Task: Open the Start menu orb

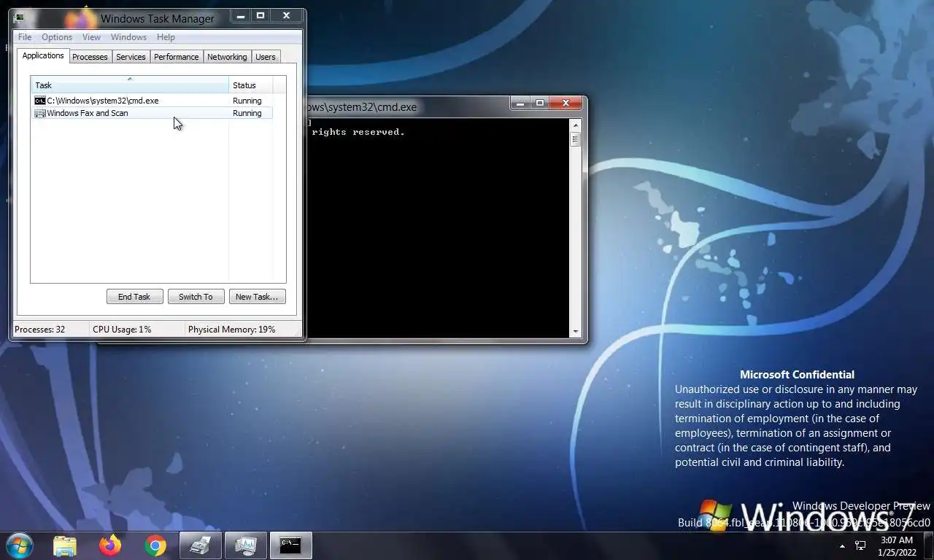Action: [18, 545]
